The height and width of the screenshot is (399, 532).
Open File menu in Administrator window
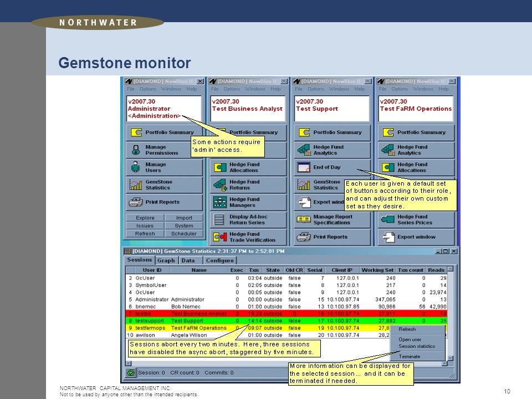point(131,89)
